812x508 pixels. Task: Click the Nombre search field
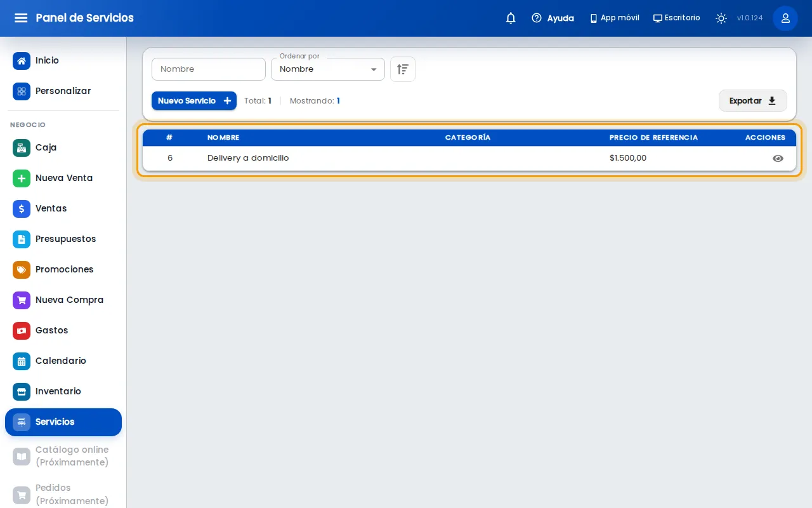coord(209,69)
